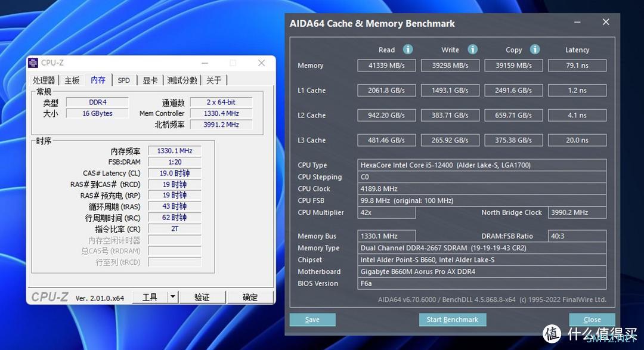
Task: Click the CPU-Z title bar app icon
Action: 33,63
